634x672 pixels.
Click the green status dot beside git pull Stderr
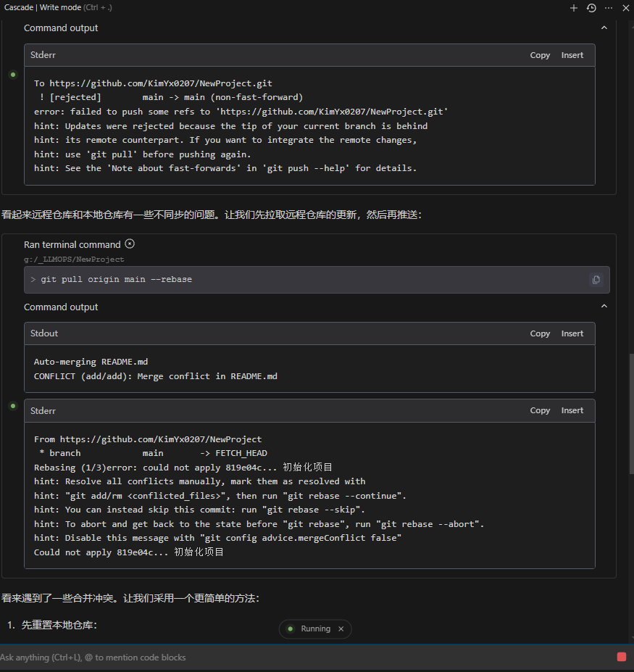[x=13, y=406]
